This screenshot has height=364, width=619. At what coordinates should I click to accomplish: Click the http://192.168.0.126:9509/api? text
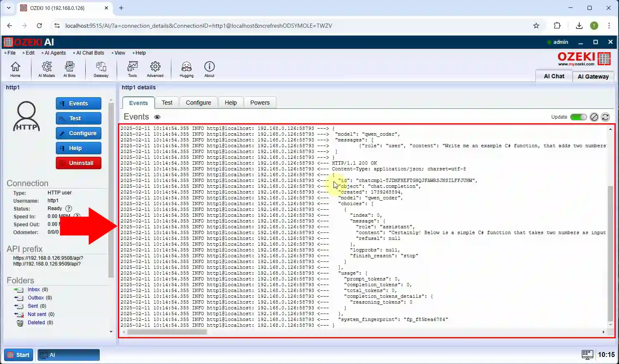pos(47,264)
